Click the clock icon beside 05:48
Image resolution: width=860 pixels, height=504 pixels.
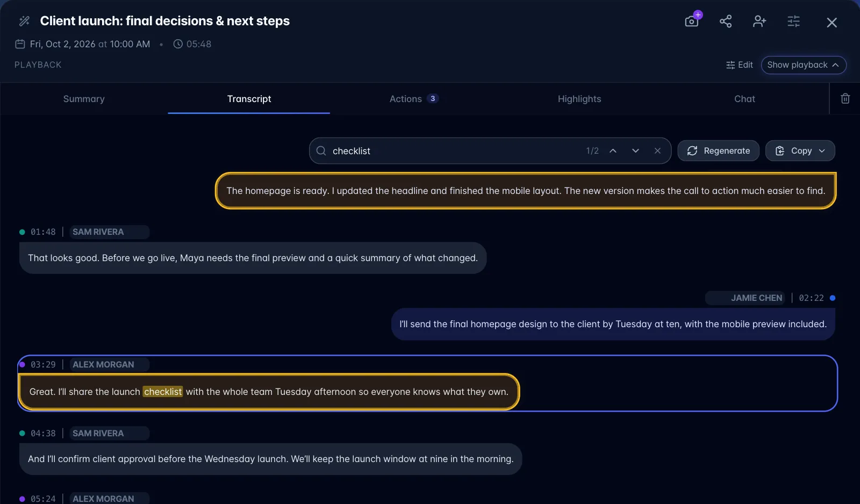point(178,44)
